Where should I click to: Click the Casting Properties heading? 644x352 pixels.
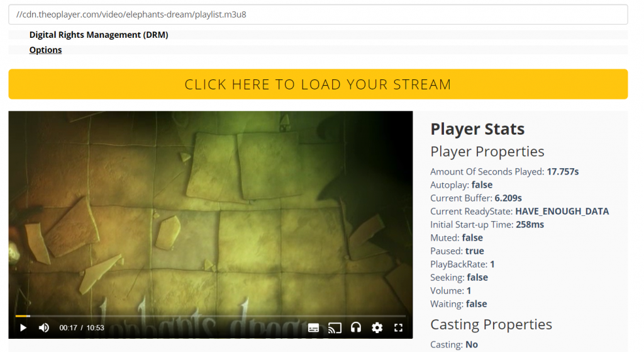491,324
